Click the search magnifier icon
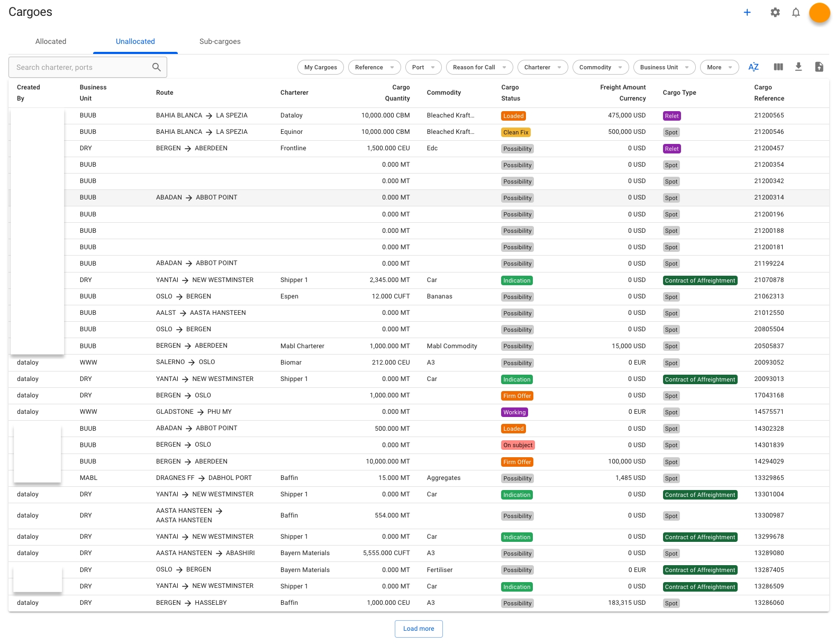835x644 pixels. point(156,67)
